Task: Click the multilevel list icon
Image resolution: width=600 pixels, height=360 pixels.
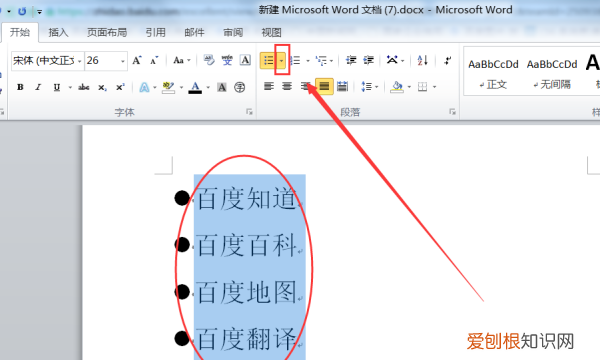Action: pyautogui.click(x=321, y=60)
